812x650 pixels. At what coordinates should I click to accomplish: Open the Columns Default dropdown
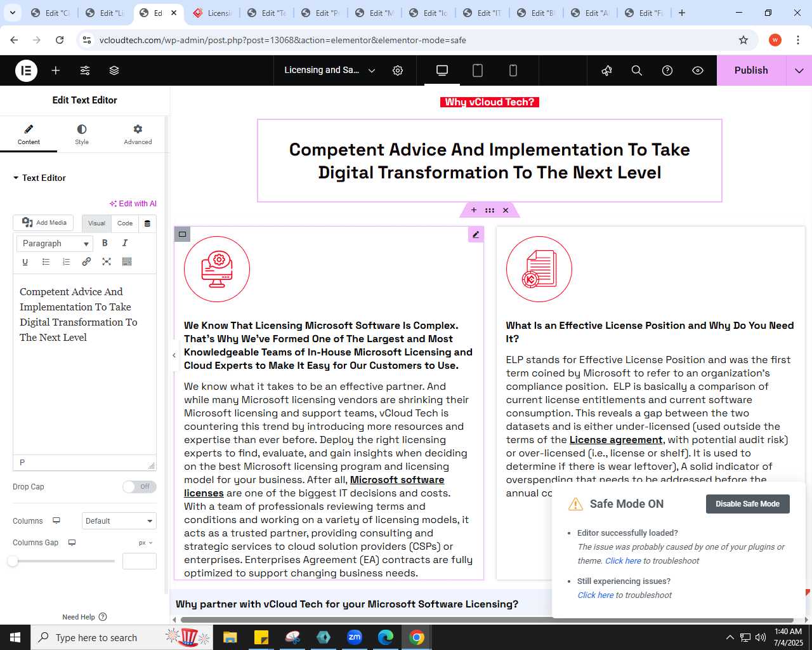click(x=119, y=521)
